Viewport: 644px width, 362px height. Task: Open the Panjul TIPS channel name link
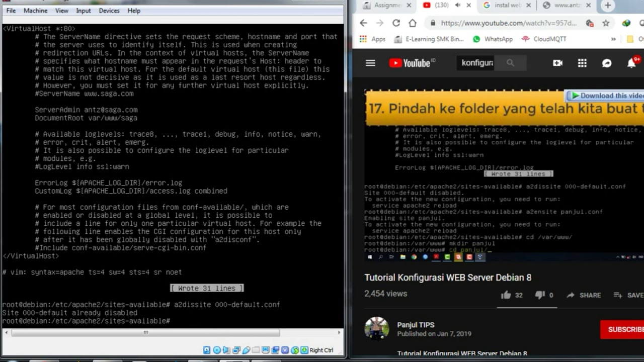(x=416, y=325)
